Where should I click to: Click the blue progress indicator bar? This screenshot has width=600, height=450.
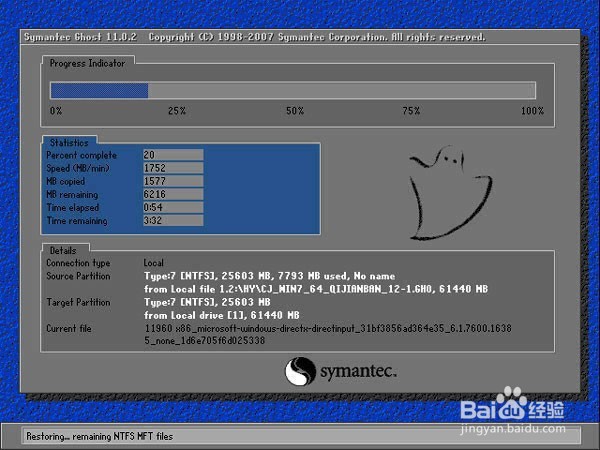point(99,91)
